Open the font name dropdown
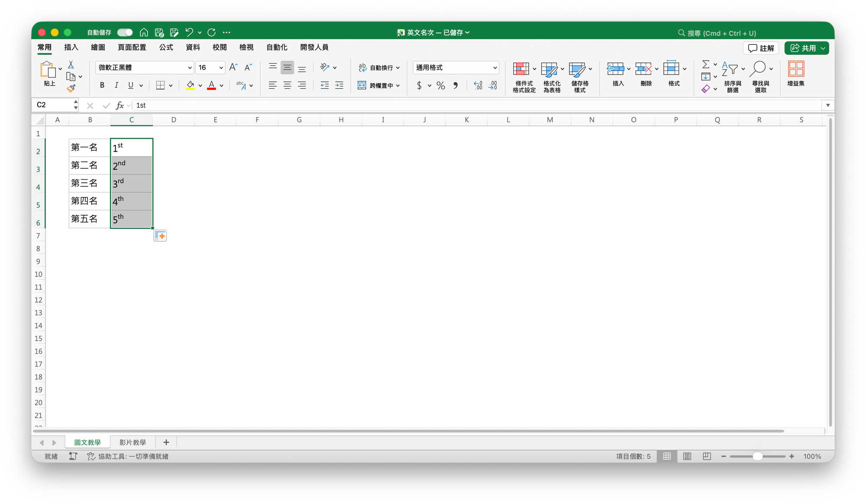Screen dimensions: 866x504 point(190,68)
